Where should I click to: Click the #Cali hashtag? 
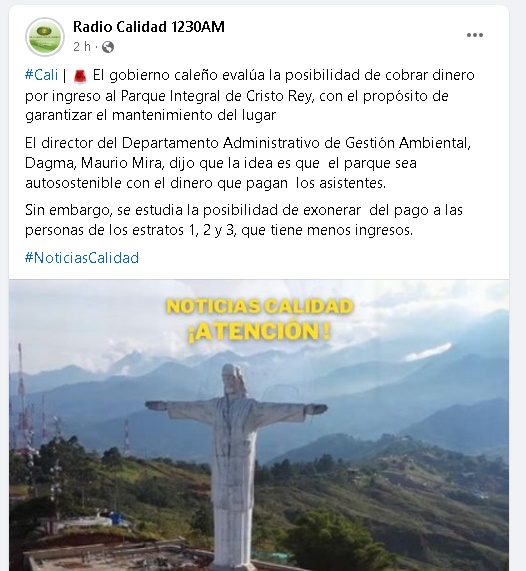(x=42, y=75)
